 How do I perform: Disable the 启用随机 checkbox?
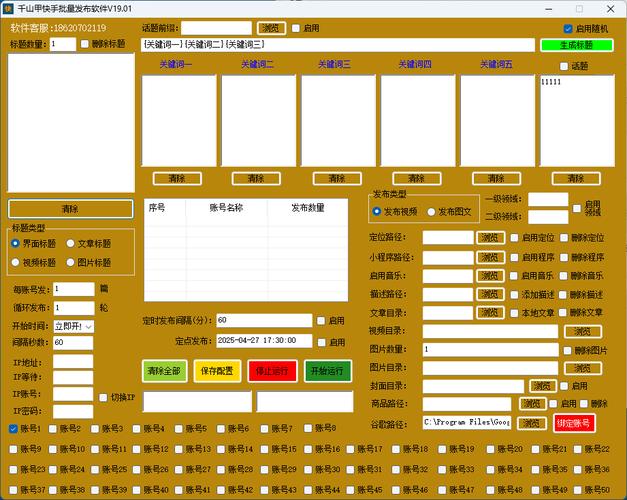(569, 29)
